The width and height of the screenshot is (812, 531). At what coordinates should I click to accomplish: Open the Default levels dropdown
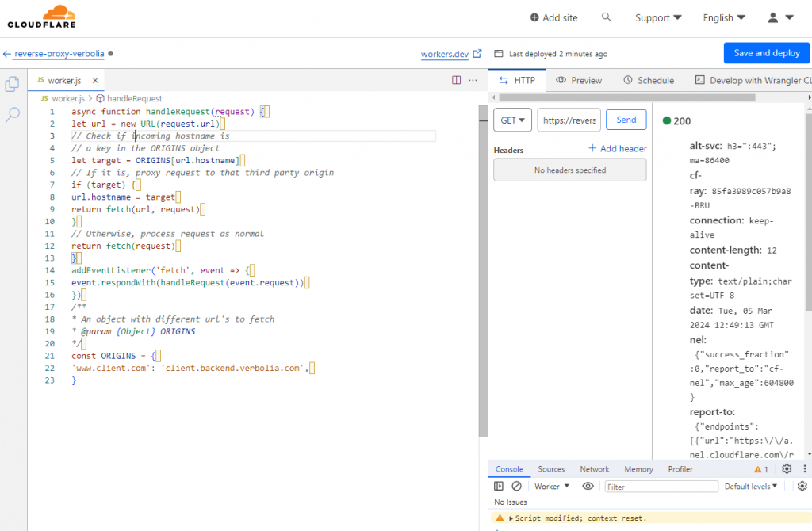tap(751, 486)
